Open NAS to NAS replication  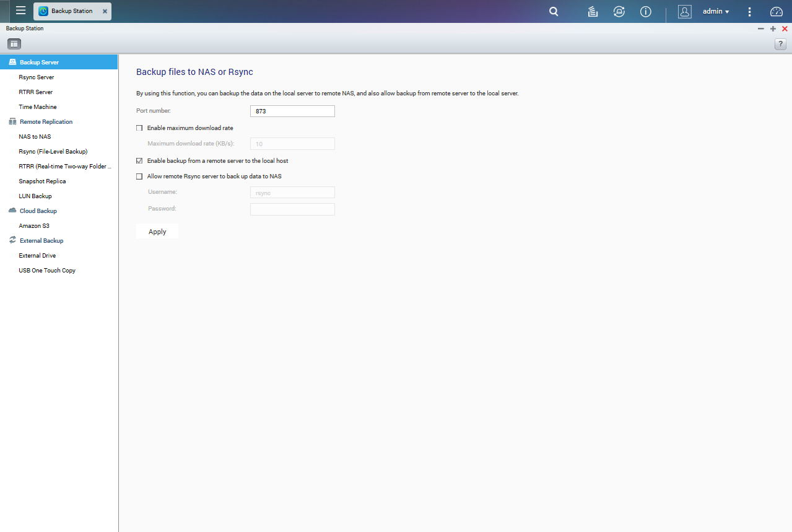point(35,137)
